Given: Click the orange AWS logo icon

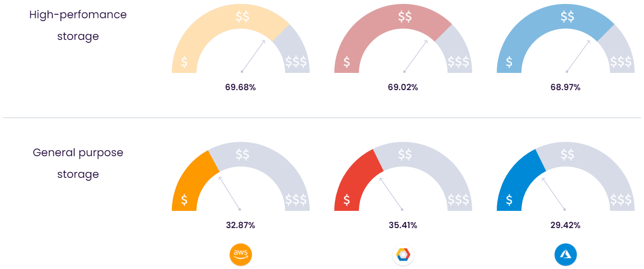Looking at the screenshot, I should click(240, 255).
